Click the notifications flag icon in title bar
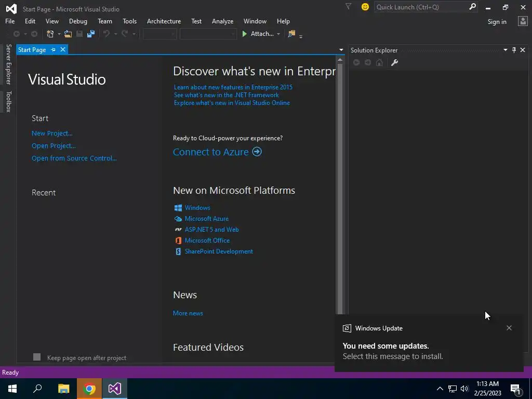Viewport: 532px width, 399px height. [348, 6]
